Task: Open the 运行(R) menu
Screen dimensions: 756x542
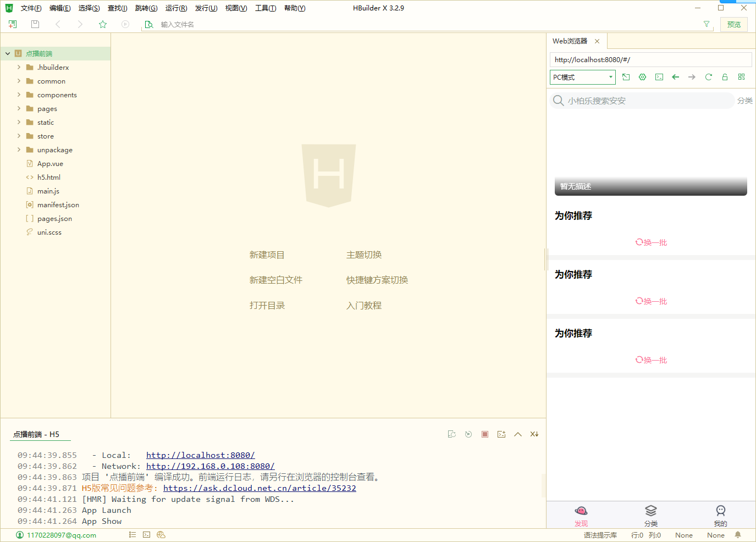Action: tap(176, 8)
